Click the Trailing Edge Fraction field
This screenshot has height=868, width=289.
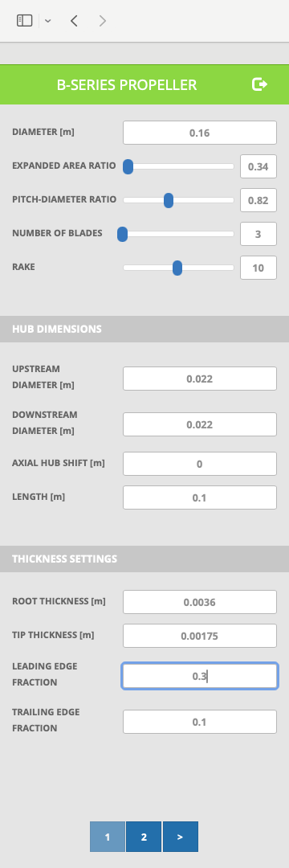pyautogui.click(x=199, y=722)
